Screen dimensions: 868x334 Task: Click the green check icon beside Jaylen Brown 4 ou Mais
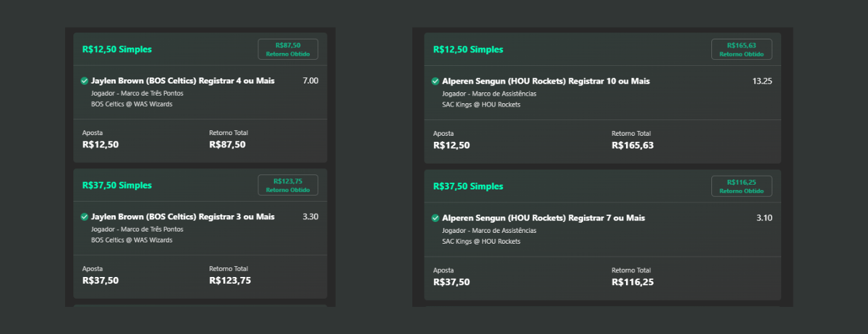tap(85, 81)
